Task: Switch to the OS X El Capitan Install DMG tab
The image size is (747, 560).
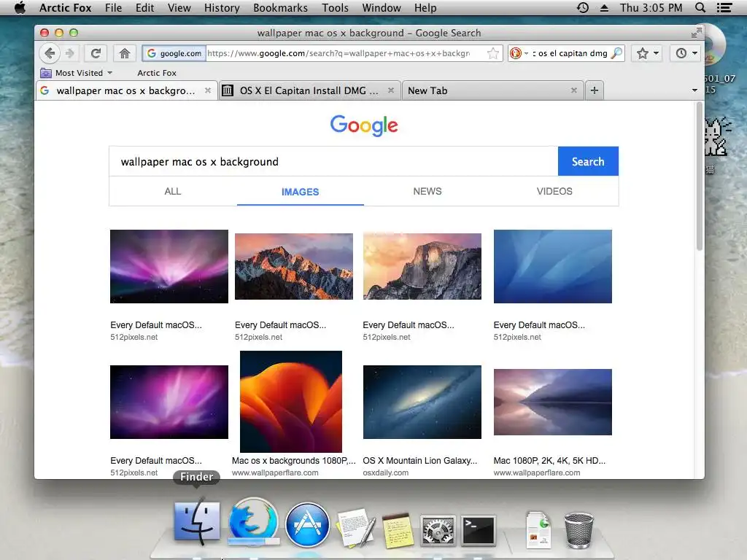Action: tap(309, 90)
